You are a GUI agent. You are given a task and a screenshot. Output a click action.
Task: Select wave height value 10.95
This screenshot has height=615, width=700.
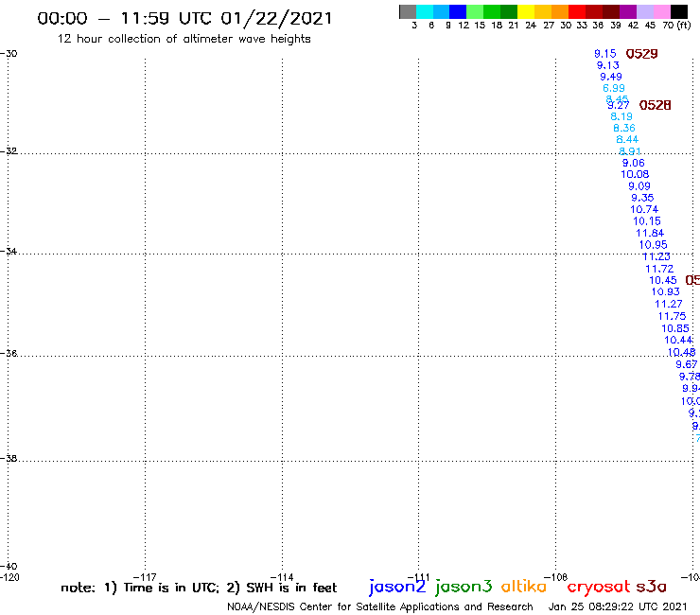[x=653, y=245]
